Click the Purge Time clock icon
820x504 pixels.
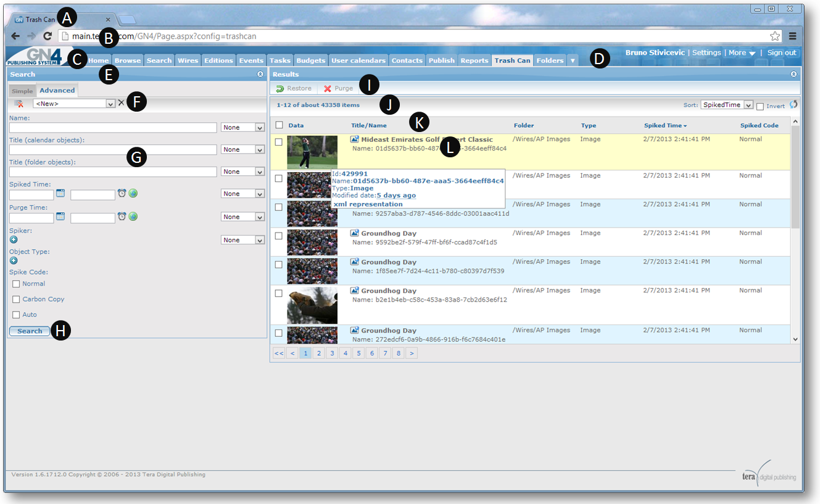[122, 216]
